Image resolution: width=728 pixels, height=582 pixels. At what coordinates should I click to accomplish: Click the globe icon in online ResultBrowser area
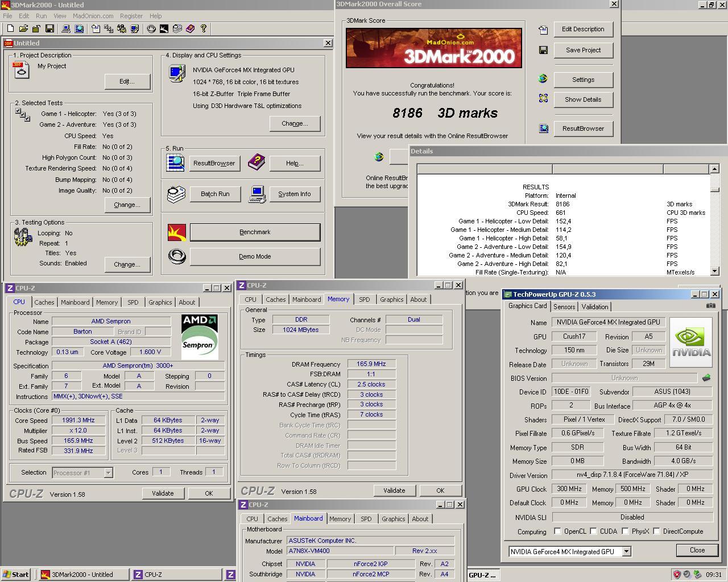379,157
